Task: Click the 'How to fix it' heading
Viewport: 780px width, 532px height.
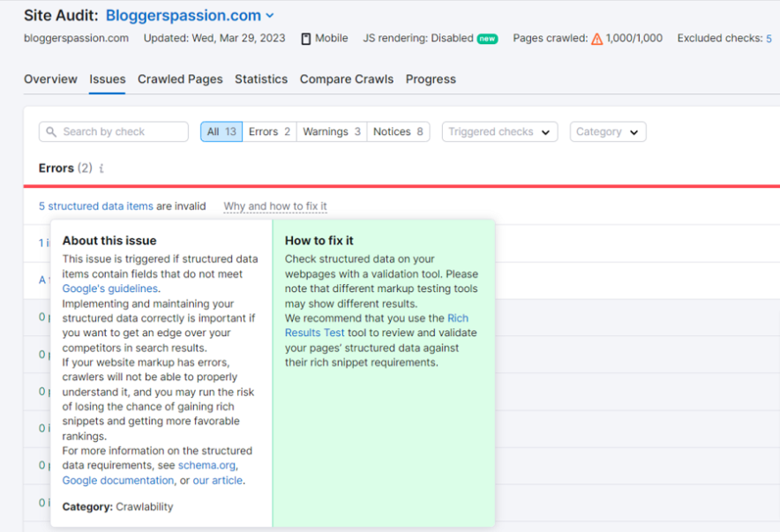Action: click(319, 241)
